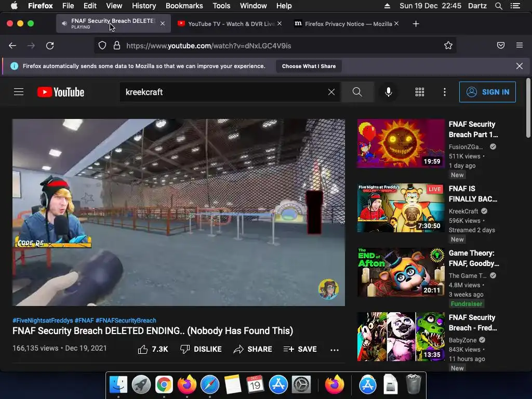Click the SHARE button

(253, 349)
